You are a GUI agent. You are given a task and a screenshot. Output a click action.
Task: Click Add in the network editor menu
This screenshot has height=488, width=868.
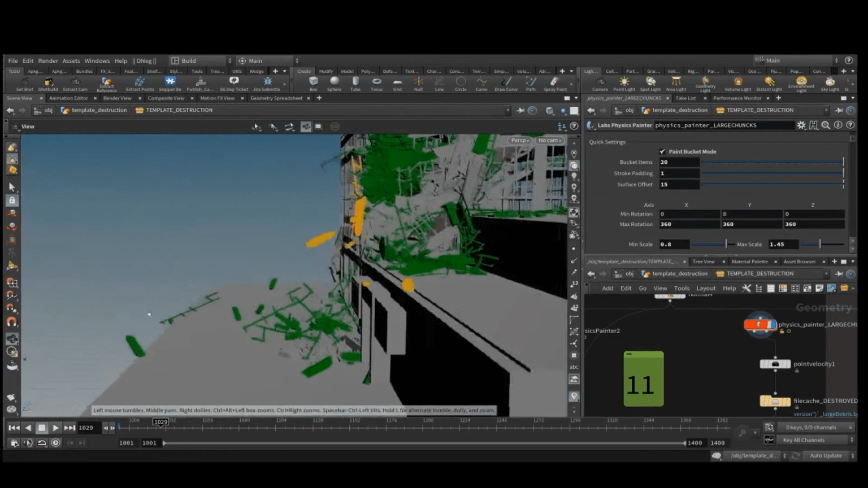(607, 288)
